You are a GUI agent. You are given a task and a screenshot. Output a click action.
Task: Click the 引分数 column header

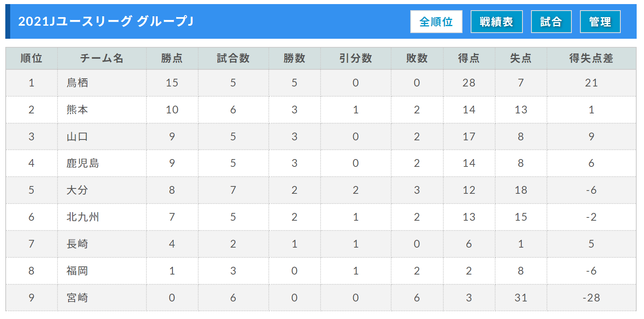(x=355, y=58)
